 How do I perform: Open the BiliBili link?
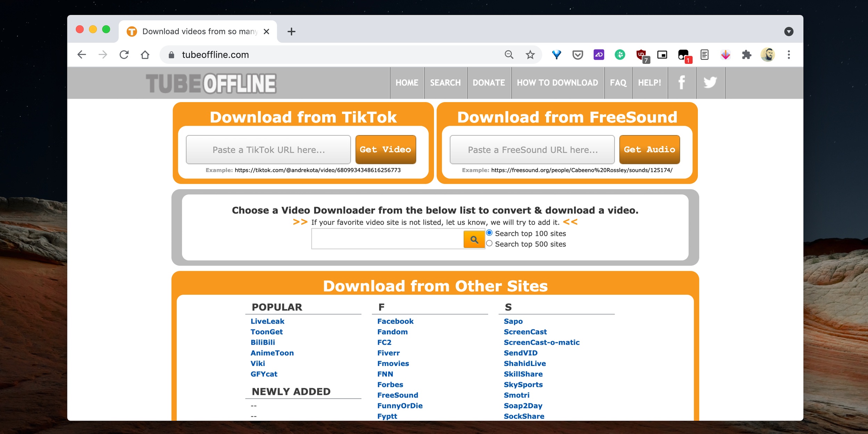(x=263, y=343)
